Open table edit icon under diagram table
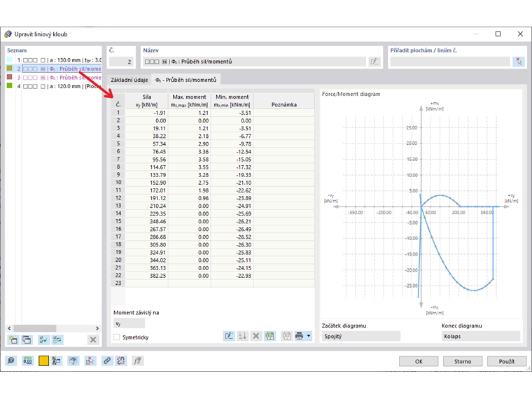 [229, 336]
